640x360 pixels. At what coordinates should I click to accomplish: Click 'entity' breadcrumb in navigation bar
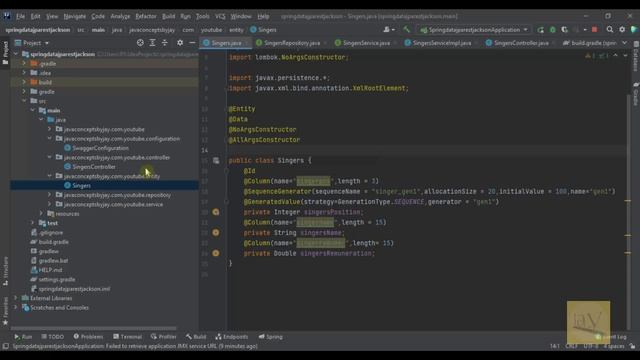point(236,30)
